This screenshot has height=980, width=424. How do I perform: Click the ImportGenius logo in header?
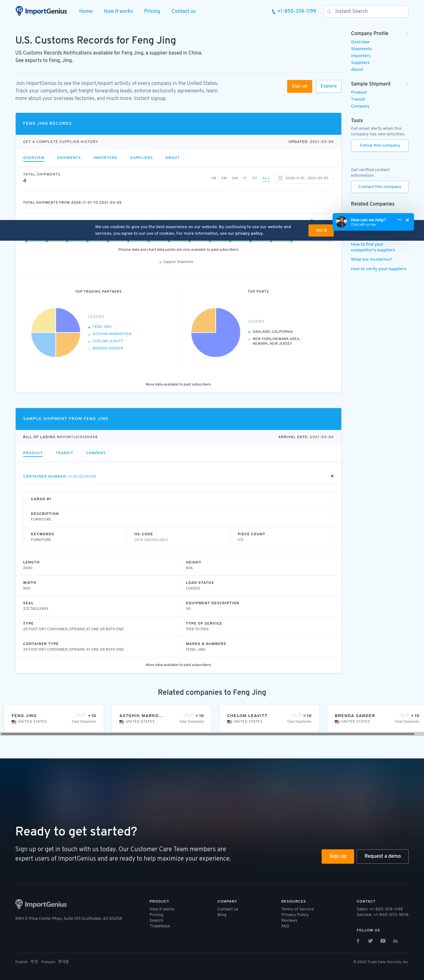(x=41, y=11)
